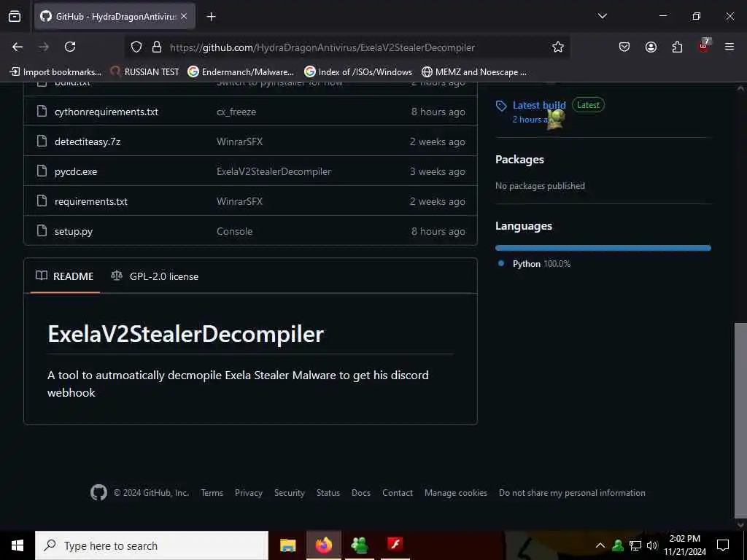Open the Pocket save icon
Screen dimensions: 747x560
click(624, 47)
